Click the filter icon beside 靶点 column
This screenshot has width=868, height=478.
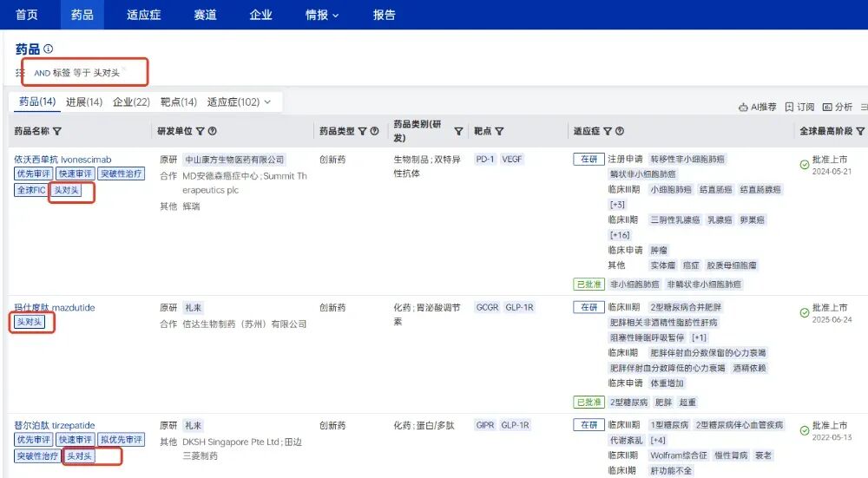click(x=500, y=132)
